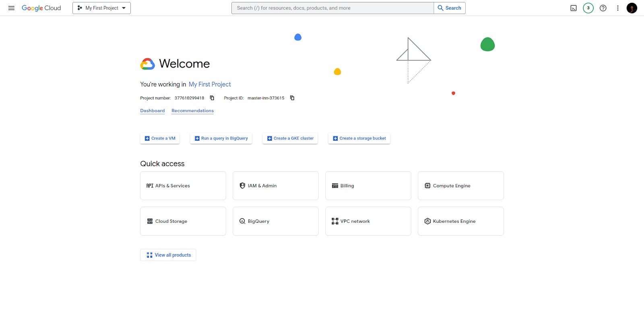Screen dimensions: 644x318
Task: Open the Compute Engine card
Action: (461, 186)
